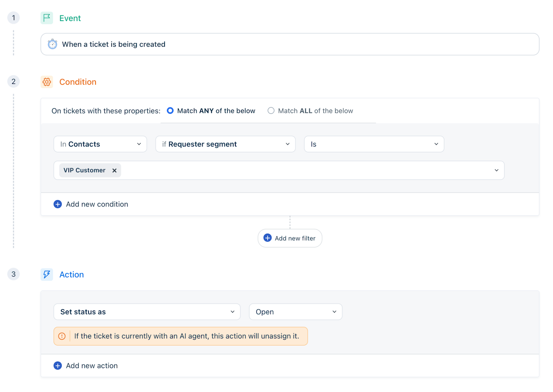
Task: Click the Add new action link
Action: (x=92, y=366)
